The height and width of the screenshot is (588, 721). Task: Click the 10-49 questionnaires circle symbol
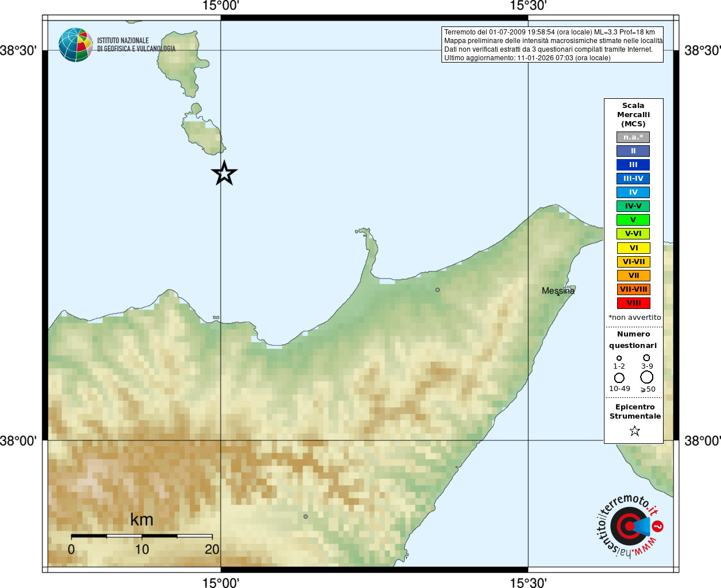click(619, 378)
